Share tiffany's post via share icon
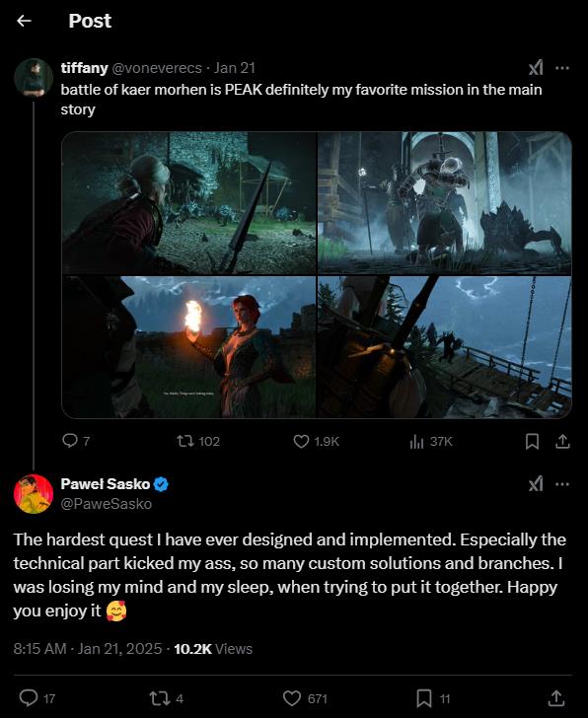Image resolution: width=588 pixels, height=718 pixels. point(562,441)
